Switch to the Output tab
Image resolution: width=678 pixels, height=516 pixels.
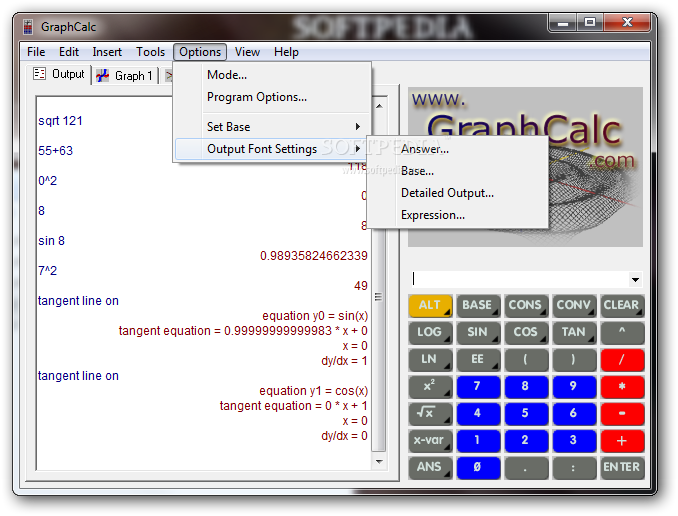[x=59, y=74]
